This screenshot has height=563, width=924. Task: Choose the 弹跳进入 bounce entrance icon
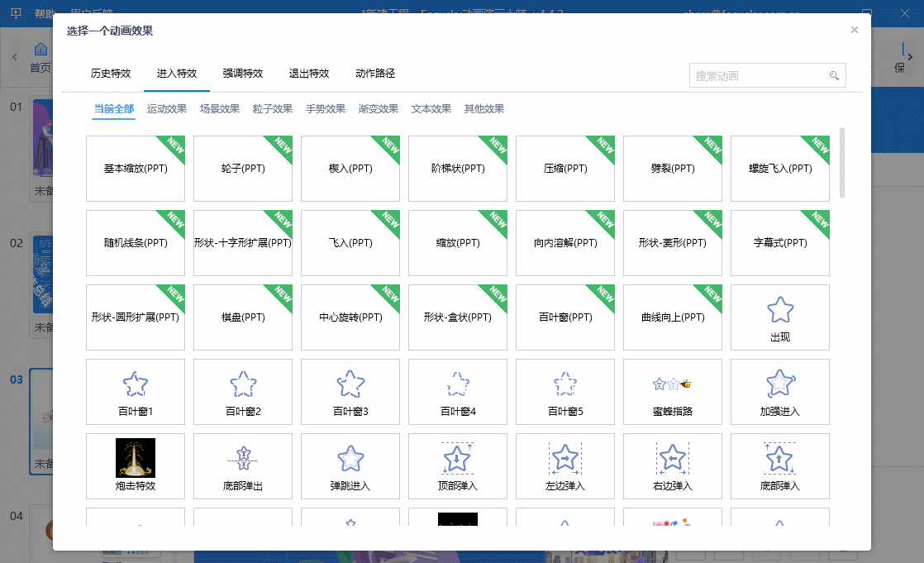(x=350, y=465)
